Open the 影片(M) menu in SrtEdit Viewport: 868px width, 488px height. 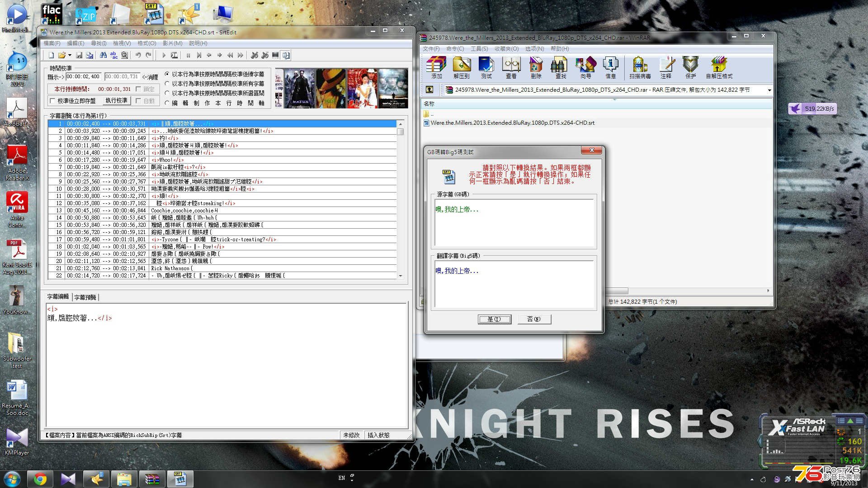click(172, 43)
